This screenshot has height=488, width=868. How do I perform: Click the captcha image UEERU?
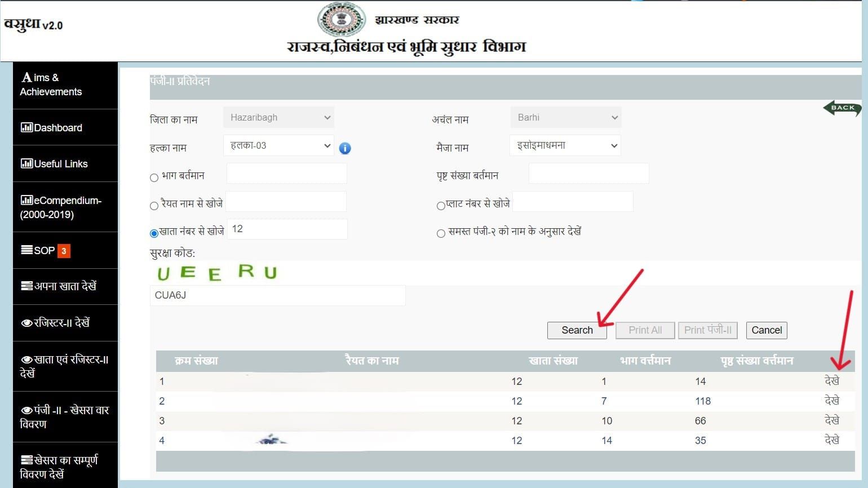click(x=216, y=273)
